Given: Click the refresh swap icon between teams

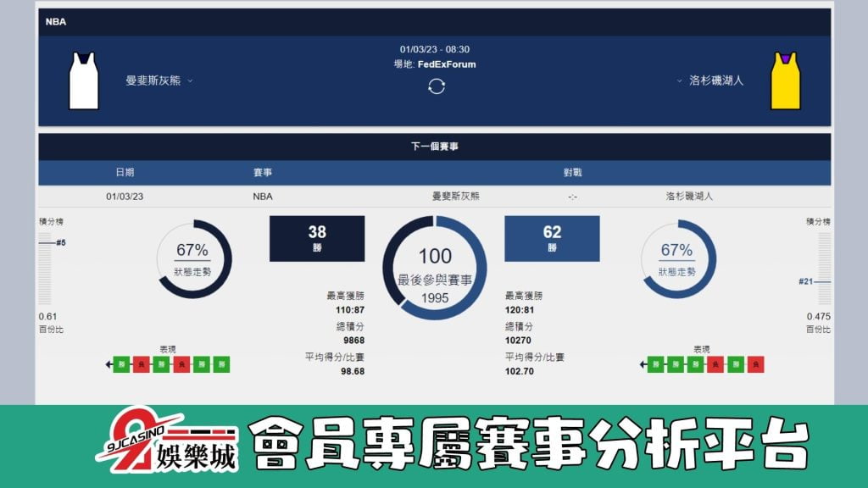Looking at the screenshot, I should coord(436,86).
